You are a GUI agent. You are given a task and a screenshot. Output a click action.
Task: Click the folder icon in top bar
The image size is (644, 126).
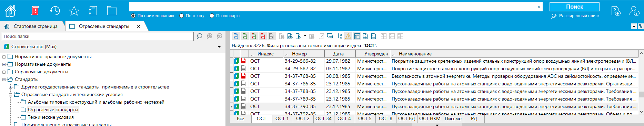[x=112, y=11]
